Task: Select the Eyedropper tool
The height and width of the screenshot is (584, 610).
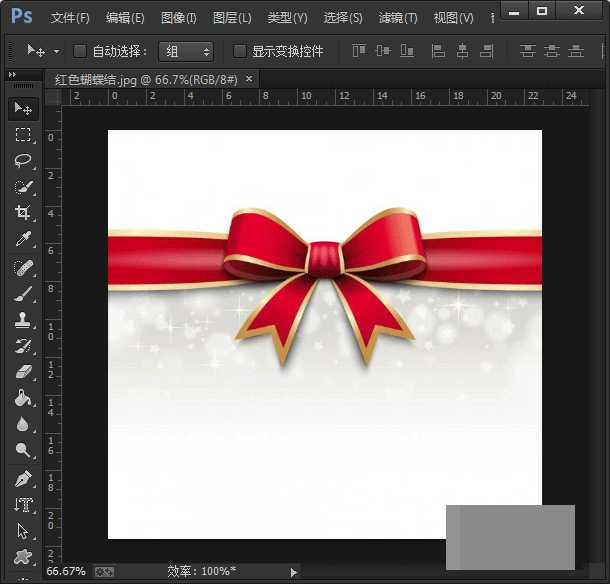Action: pyautogui.click(x=22, y=240)
